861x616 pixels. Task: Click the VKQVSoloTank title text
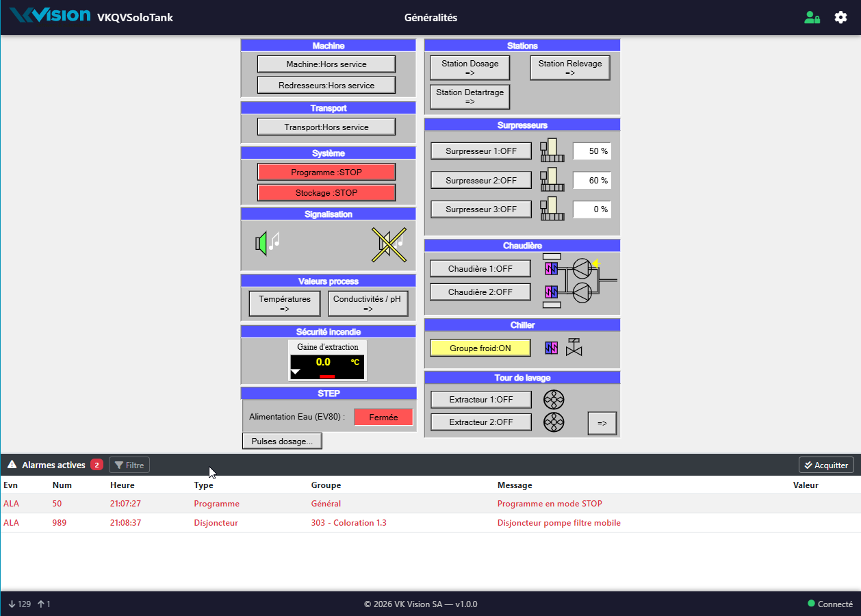[x=135, y=18]
